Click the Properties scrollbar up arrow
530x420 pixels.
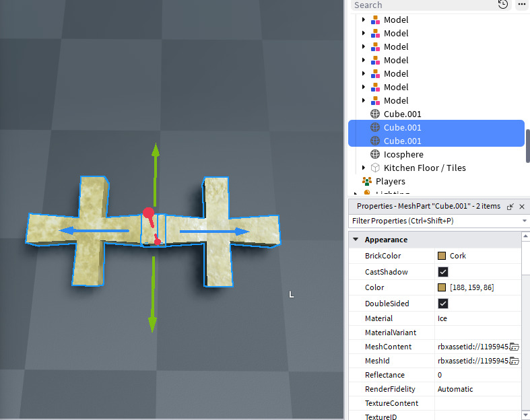525,236
